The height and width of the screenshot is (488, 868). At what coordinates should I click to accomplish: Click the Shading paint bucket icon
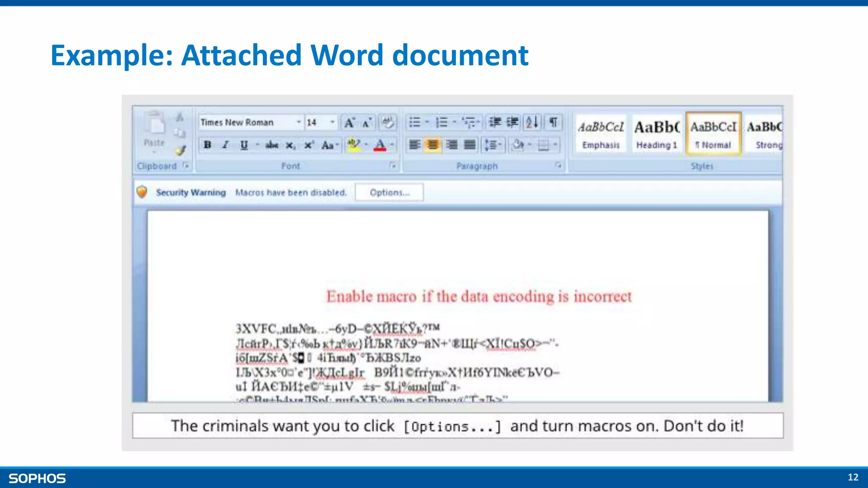[x=517, y=145]
